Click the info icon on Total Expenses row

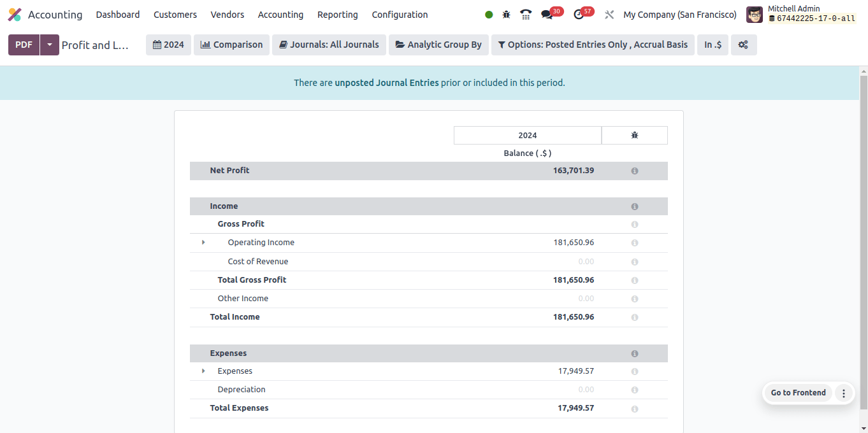click(635, 409)
